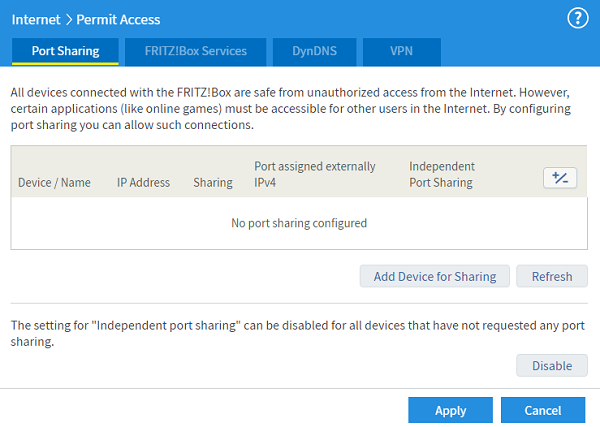The image size is (600, 427).
Task: Sort by Device / Name column header
Action: click(x=54, y=183)
